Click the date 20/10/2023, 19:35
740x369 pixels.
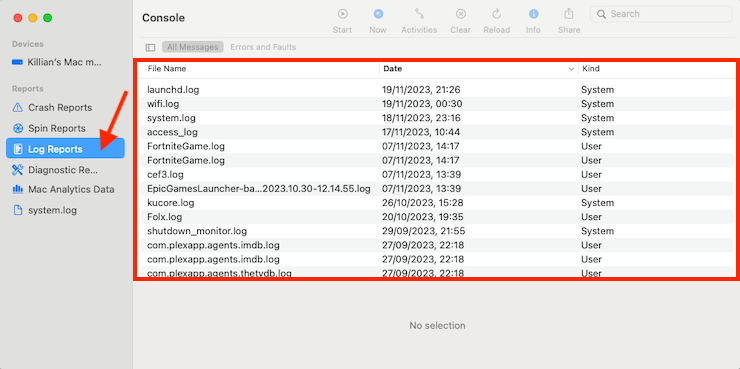(x=422, y=217)
